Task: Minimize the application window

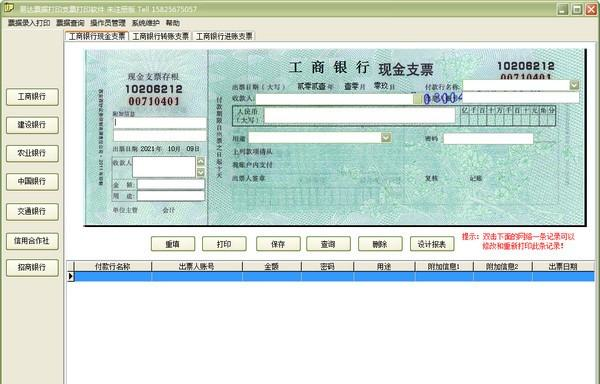Action: coord(562,9)
